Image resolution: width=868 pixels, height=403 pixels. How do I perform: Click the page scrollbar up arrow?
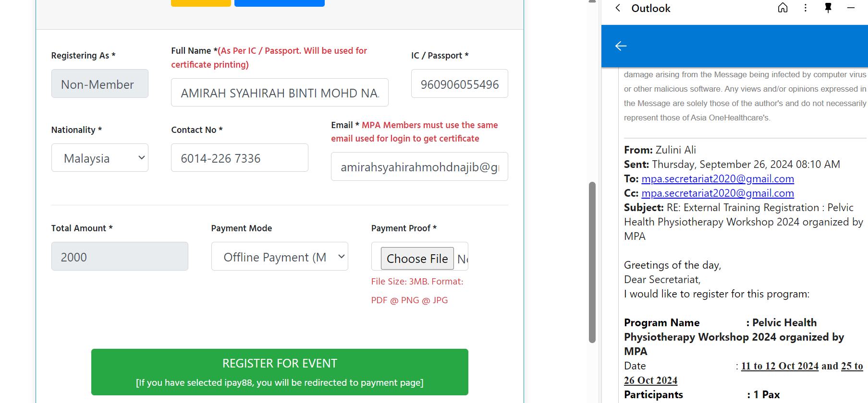(x=592, y=1)
